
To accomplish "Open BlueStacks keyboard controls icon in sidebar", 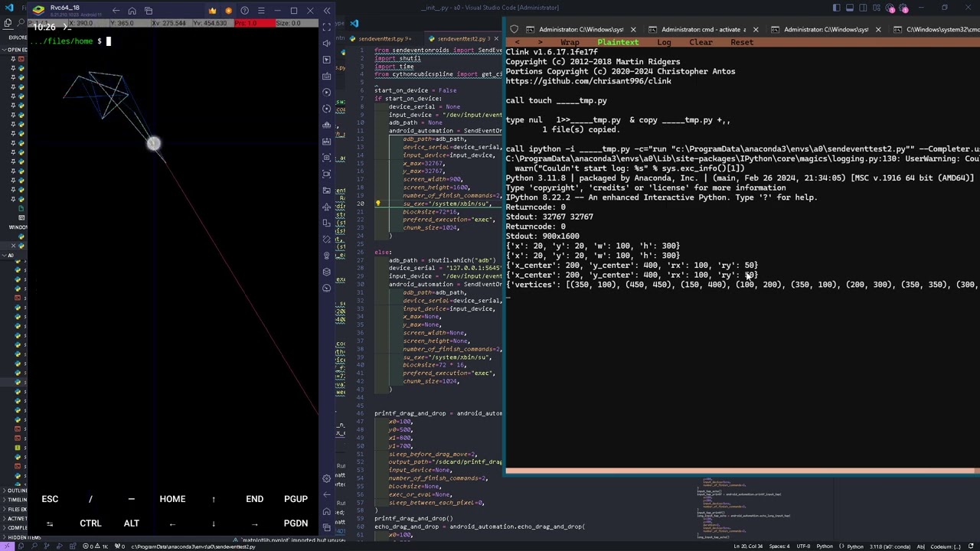I will tap(327, 76).
